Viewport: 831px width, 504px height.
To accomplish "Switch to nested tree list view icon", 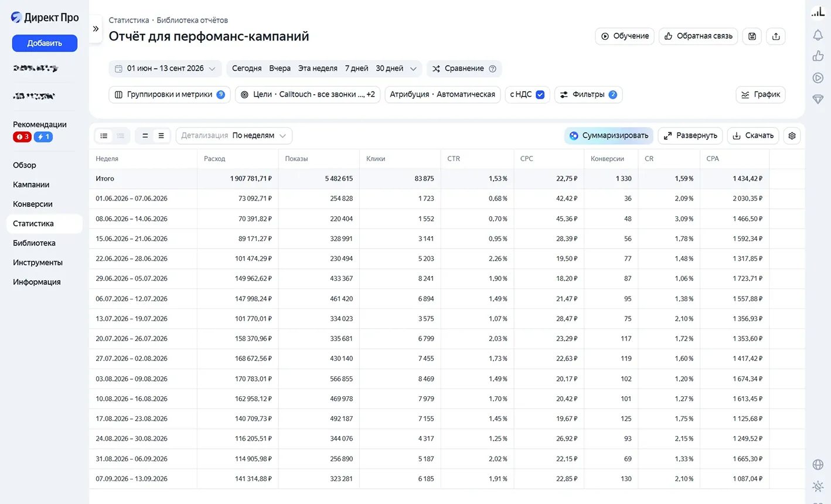I will coord(121,136).
